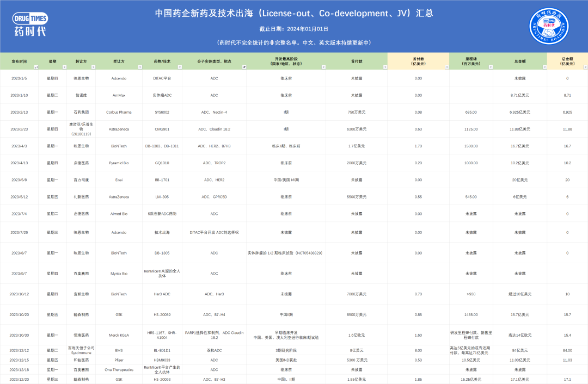Select the 6.925亿美元 total amount cell
Screen dimensions: 588x384
coord(520,112)
